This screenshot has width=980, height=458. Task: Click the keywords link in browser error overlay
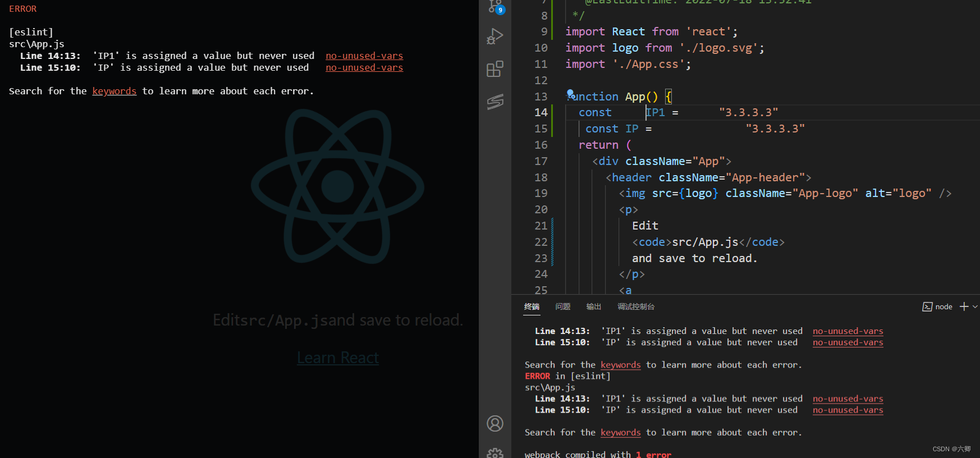coord(115,91)
